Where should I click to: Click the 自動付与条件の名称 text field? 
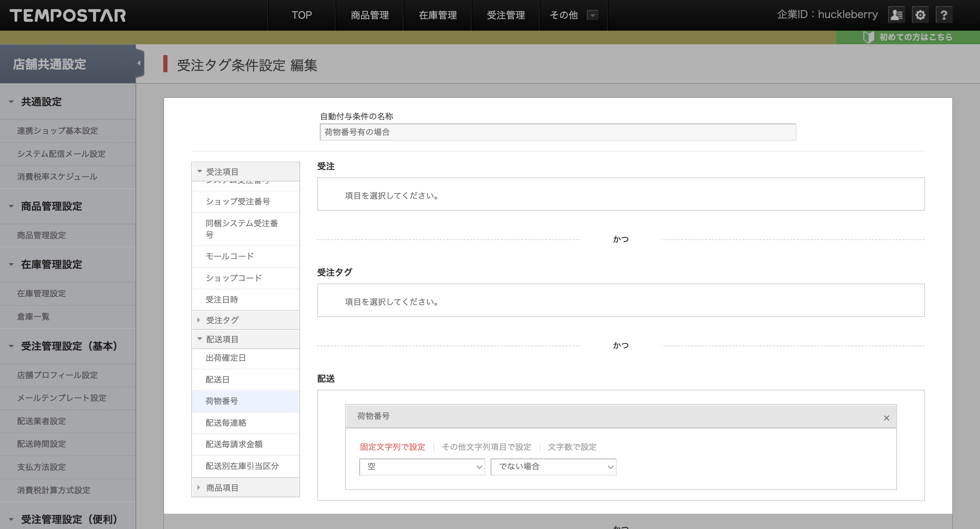click(x=557, y=132)
